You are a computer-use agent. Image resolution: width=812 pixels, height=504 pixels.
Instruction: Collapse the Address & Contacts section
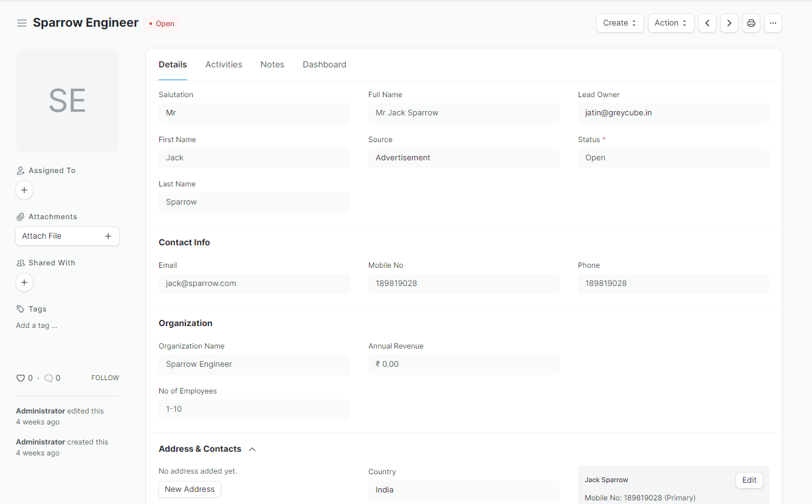252,449
